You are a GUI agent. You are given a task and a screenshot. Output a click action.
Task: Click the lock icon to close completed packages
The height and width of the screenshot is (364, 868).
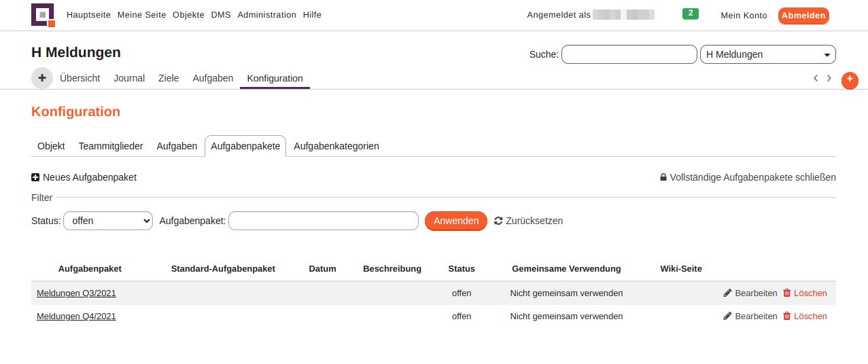click(663, 177)
